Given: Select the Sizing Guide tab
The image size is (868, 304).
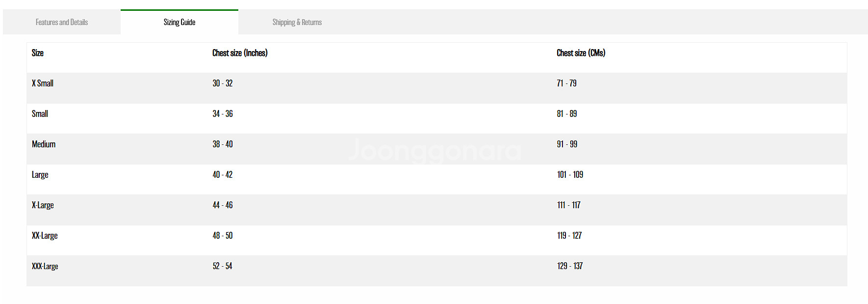Looking at the screenshot, I should pyautogui.click(x=179, y=22).
